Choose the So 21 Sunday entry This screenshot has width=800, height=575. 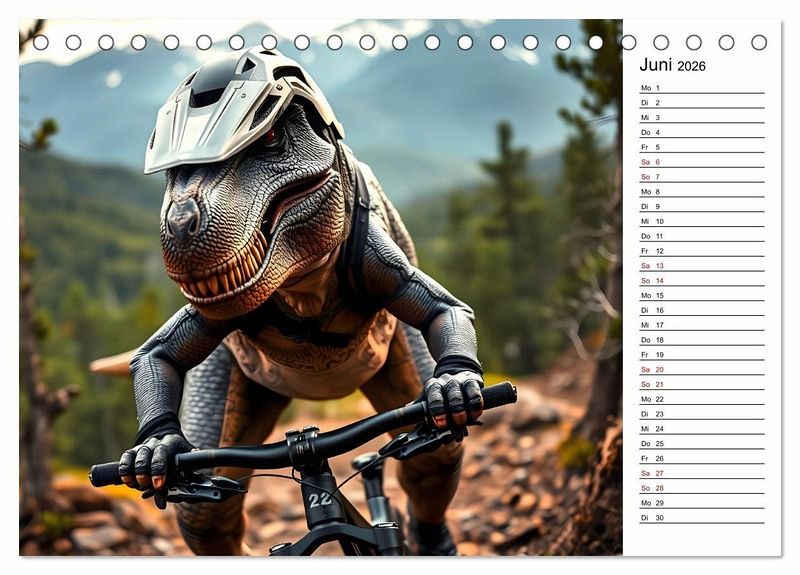click(701, 384)
